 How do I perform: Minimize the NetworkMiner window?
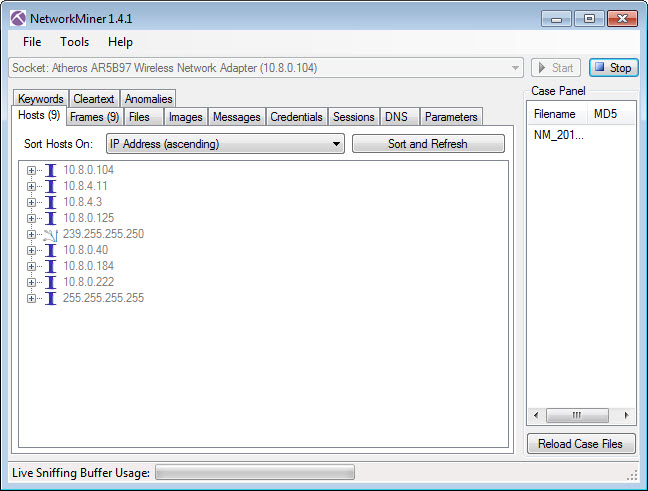[556, 19]
